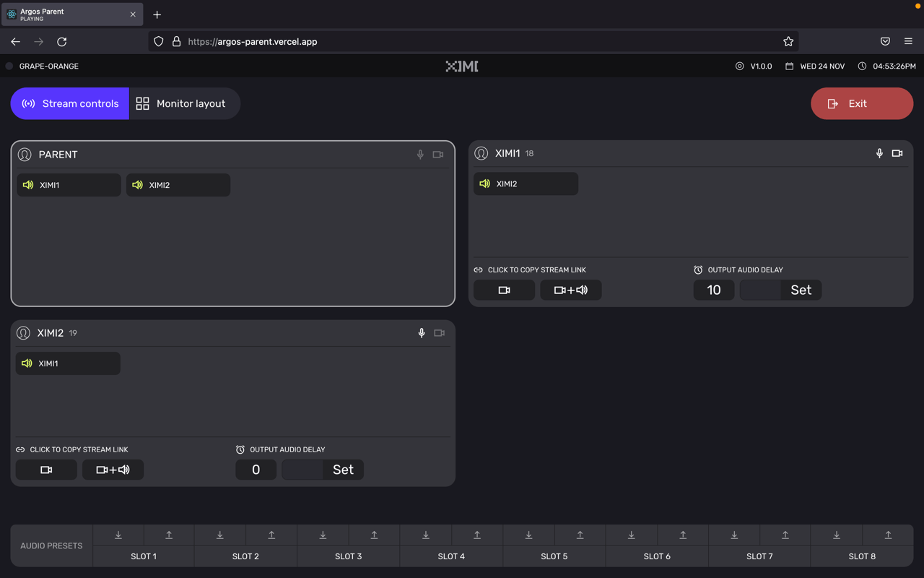924x578 pixels.
Task: Toggle XIMI2 audio in PARENT panel
Action: (x=178, y=185)
